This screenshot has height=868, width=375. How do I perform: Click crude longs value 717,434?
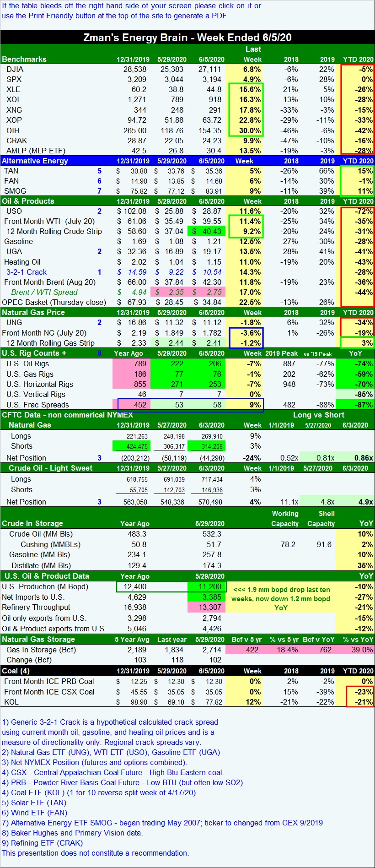tap(212, 479)
